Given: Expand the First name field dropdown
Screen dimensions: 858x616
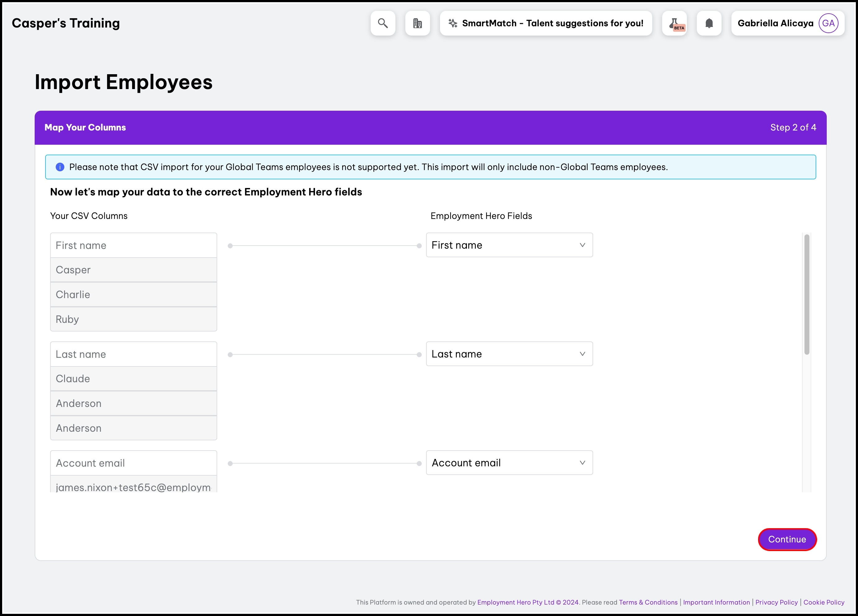Looking at the screenshot, I should pyautogui.click(x=509, y=245).
